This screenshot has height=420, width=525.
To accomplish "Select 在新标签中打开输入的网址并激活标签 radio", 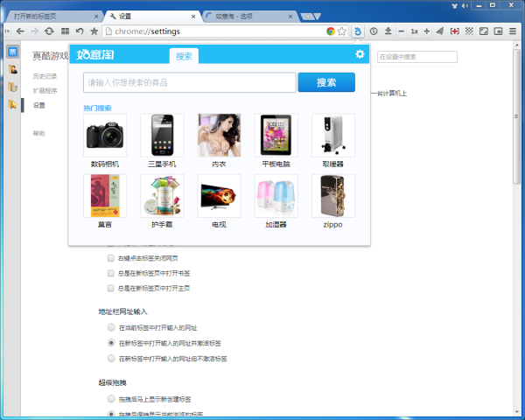I will coord(111,343).
